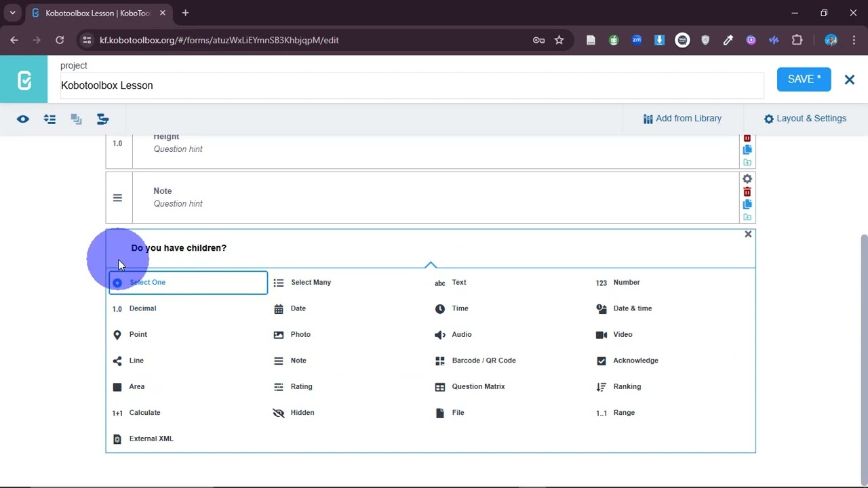The height and width of the screenshot is (488, 868).
Task: Pick the Line question type
Action: 128,361
